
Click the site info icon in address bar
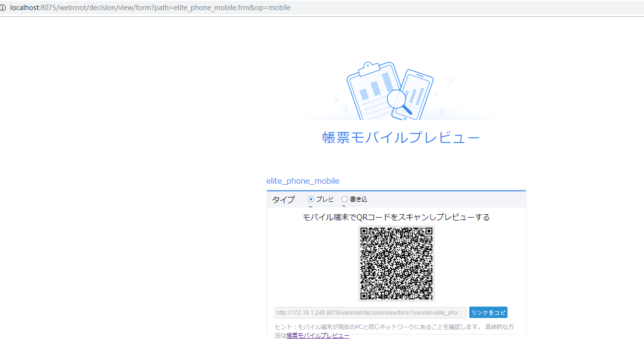(3, 8)
